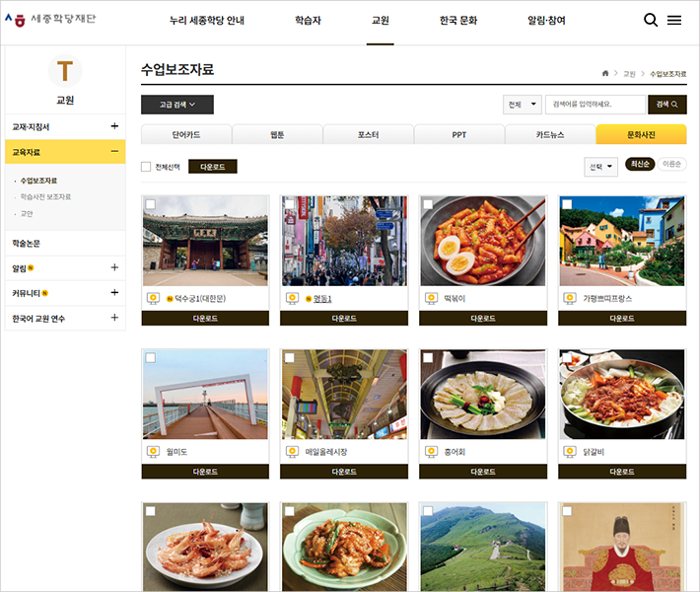Click the new badge next to 커뮤니티
Viewport: 700px width, 592px height.
(x=44, y=293)
